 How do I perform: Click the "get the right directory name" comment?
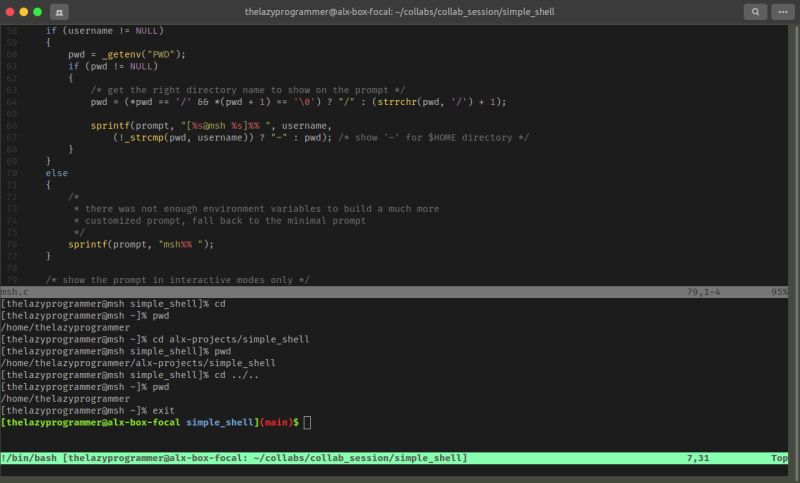pos(247,90)
